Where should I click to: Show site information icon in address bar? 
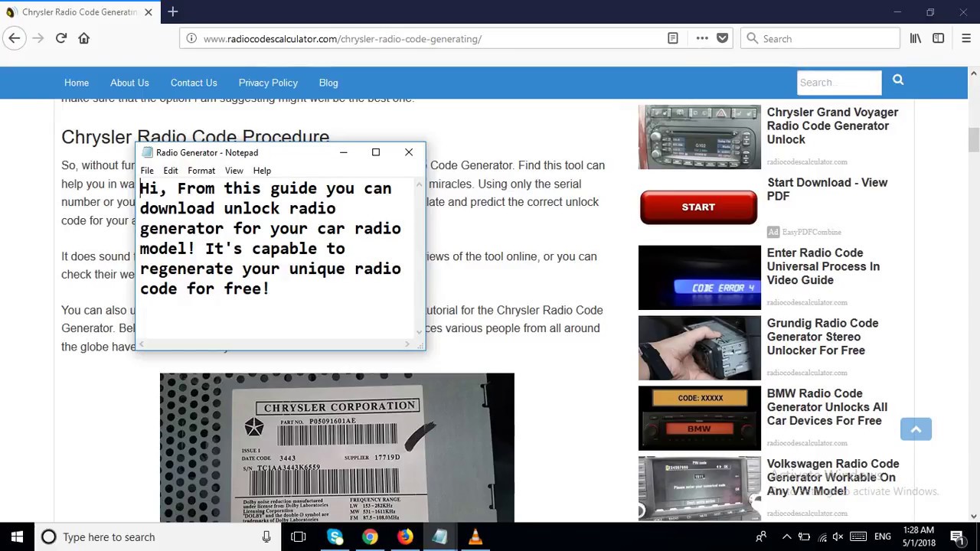click(191, 38)
